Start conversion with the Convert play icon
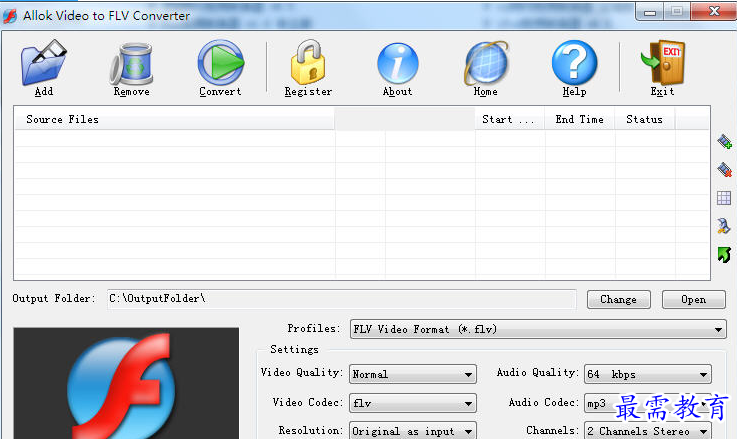 pyautogui.click(x=220, y=63)
